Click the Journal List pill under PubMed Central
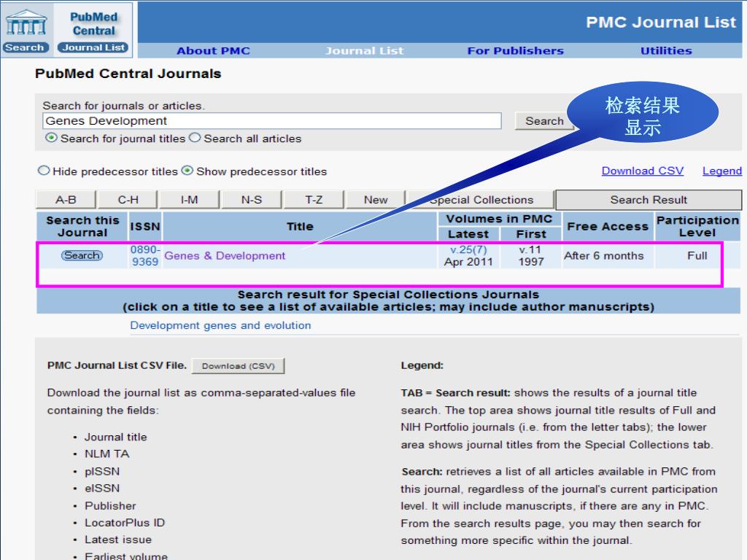The image size is (747, 560). point(93,47)
